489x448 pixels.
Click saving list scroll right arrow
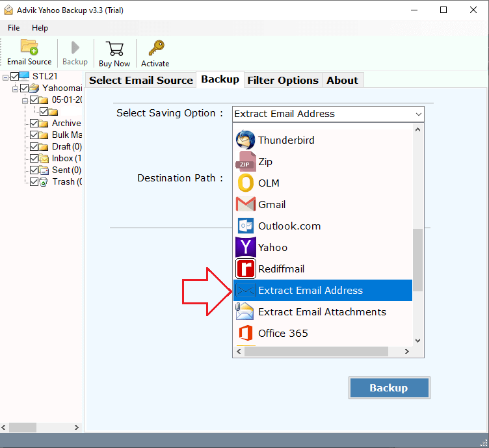click(406, 351)
